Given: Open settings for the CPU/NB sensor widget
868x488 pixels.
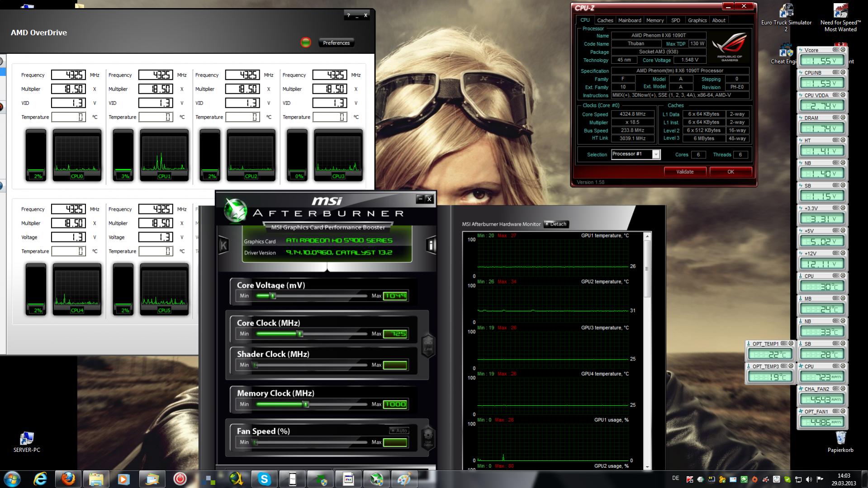Looking at the screenshot, I should click(836, 72).
